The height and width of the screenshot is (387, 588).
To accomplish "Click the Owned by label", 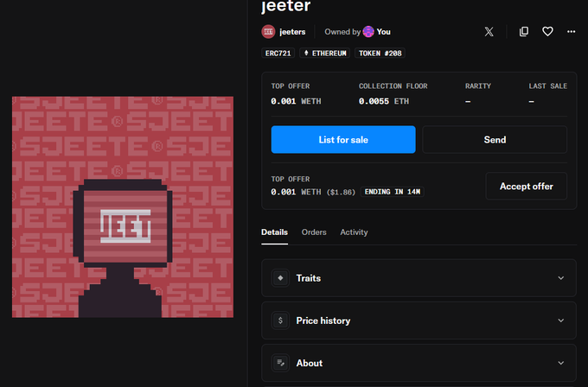I will (x=342, y=32).
